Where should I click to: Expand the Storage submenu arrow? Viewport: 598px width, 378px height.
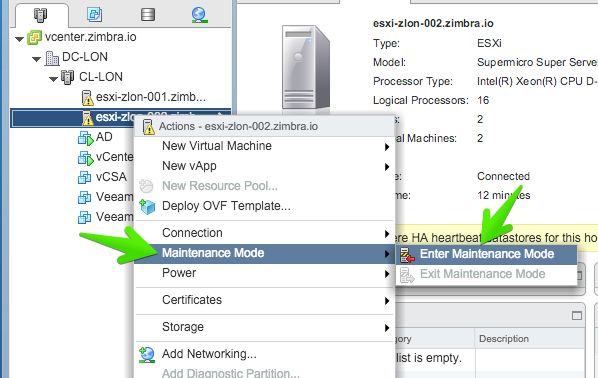tap(387, 328)
